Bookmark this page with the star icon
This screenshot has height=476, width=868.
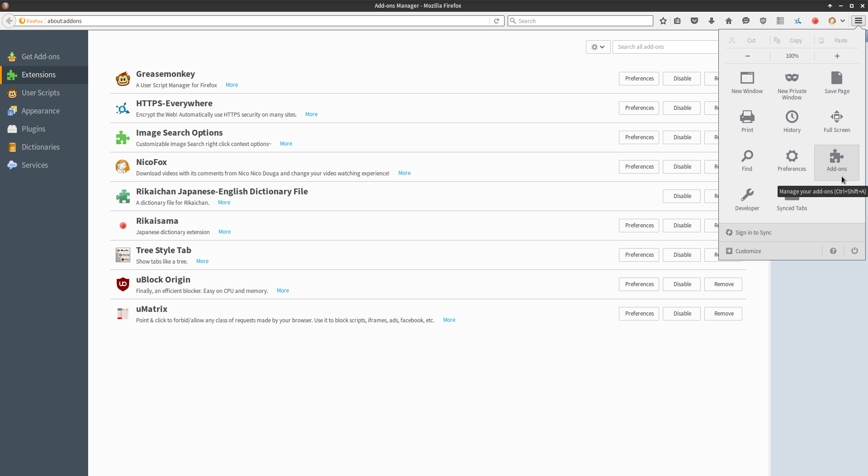click(x=663, y=21)
